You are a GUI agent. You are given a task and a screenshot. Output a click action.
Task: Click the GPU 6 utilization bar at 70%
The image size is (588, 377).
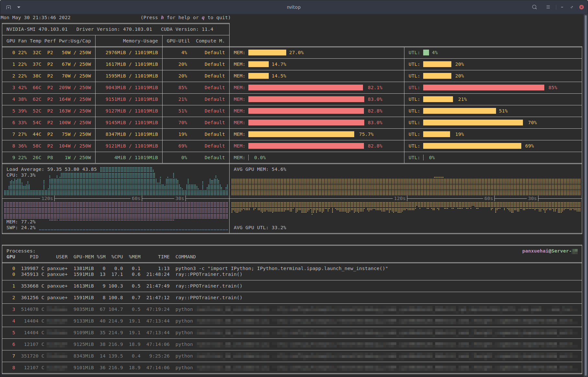click(x=473, y=123)
